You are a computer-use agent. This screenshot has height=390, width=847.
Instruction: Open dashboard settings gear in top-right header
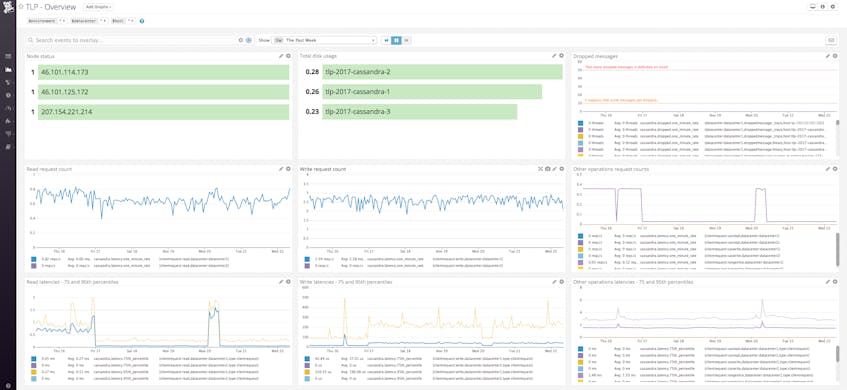pos(832,6)
